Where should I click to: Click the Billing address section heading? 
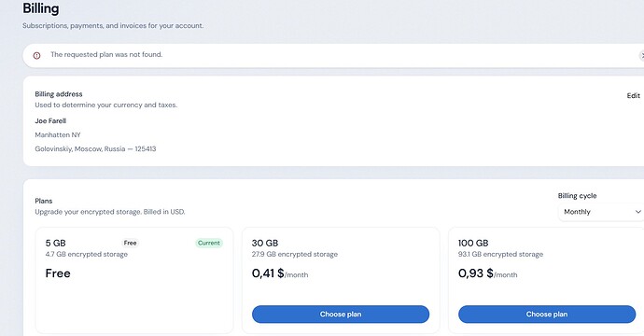coord(59,94)
